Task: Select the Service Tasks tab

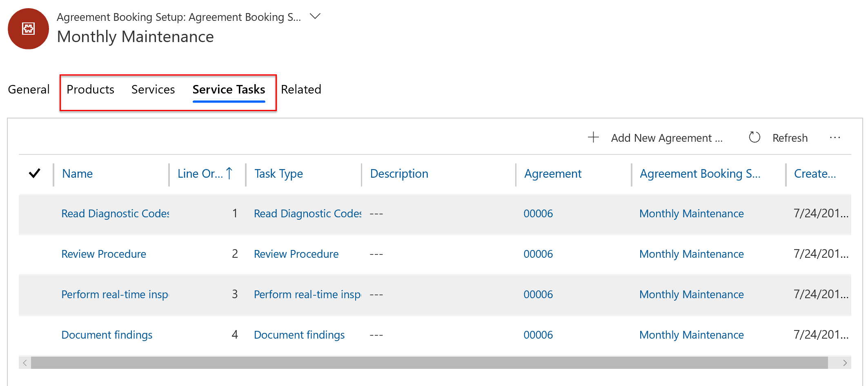Action: (x=229, y=89)
